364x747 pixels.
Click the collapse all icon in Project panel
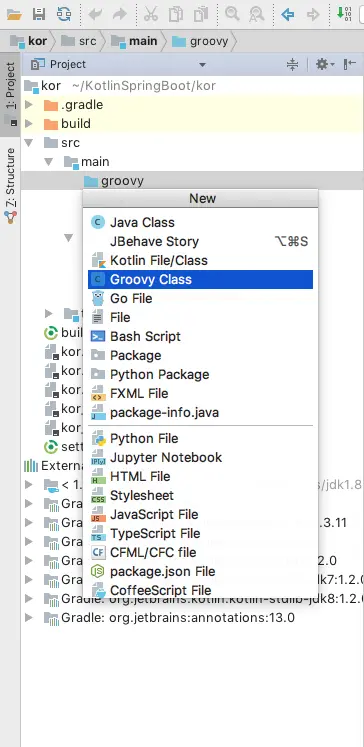coord(293,64)
